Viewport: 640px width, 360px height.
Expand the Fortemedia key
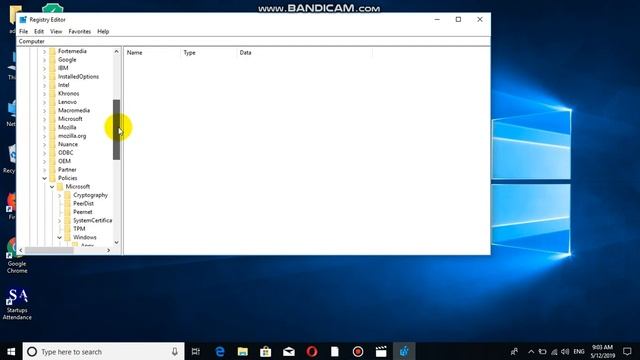[x=44, y=51]
